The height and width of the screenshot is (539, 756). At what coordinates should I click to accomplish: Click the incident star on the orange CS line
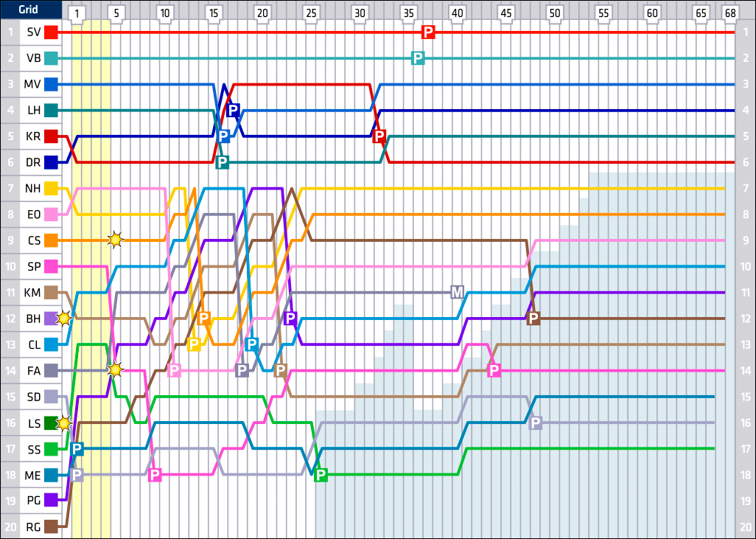pyautogui.click(x=115, y=240)
